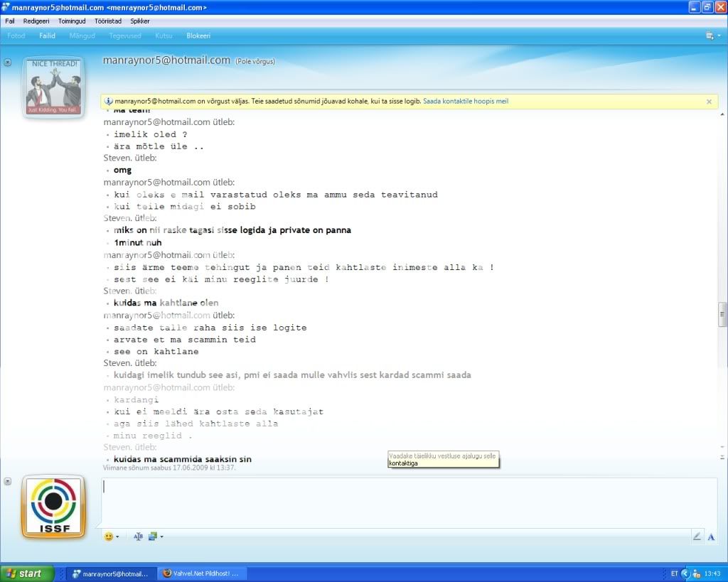The image size is (728, 582).
Task: Click the layout options icon at top right
Action: 709,36
